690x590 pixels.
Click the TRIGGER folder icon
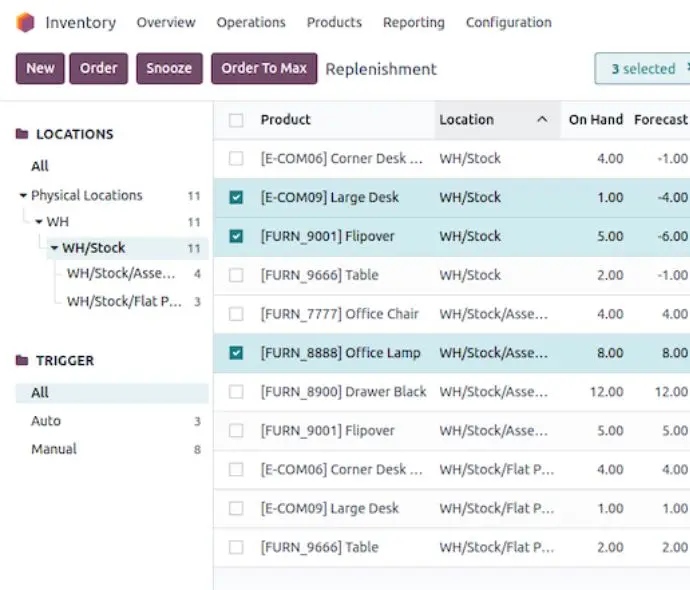tap(22, 360)
